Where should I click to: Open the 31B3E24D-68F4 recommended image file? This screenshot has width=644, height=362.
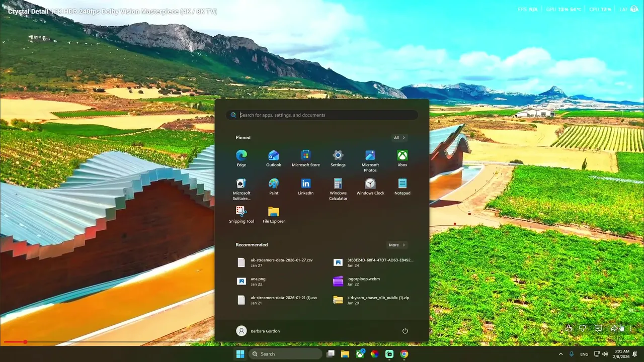(x=373, y=262)
